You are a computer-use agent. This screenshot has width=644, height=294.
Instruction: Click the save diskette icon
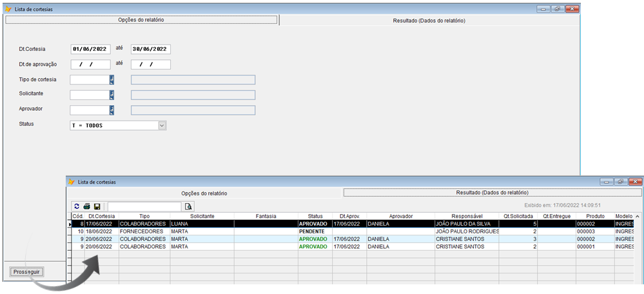pyautogui.click(x=97, y=206)
